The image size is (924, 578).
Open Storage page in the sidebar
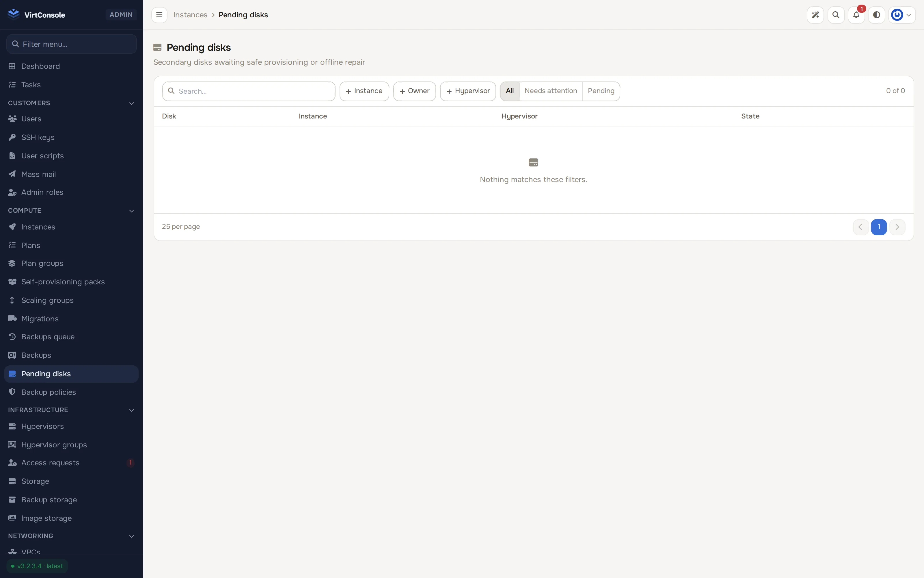71,481
